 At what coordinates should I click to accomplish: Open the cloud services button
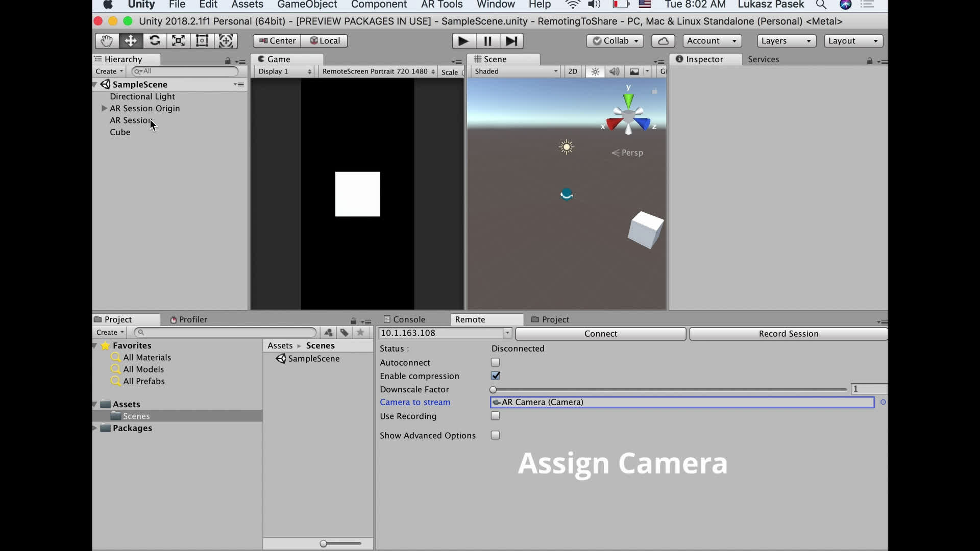[x=663, y=41]
